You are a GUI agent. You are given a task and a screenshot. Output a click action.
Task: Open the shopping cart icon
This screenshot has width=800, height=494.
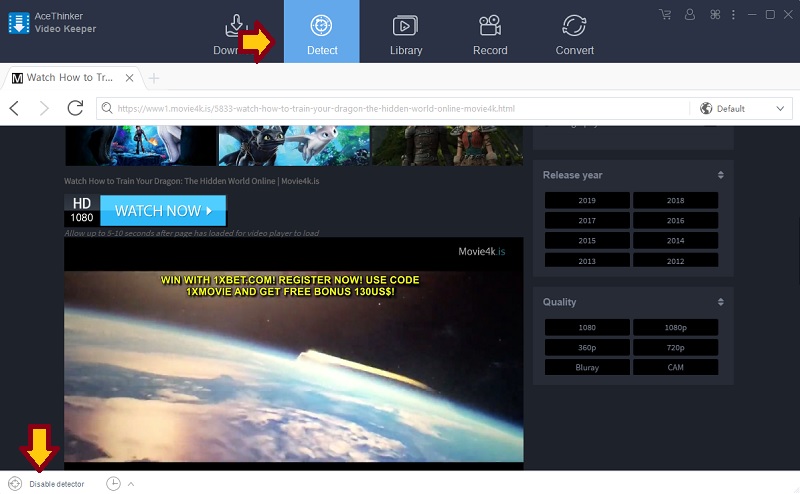(x=665, y=14)
